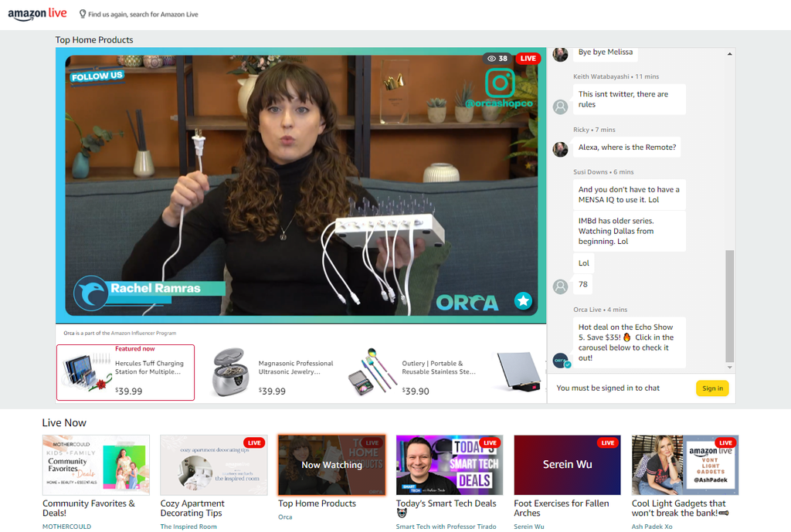
Task: Click the Magnasonic jewelry cleaner image
Action: coord(230,372)
